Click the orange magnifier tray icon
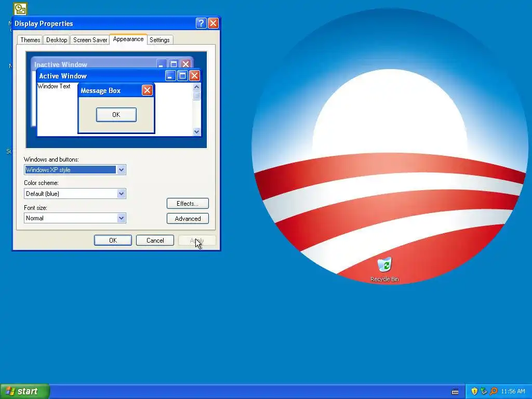532x399 pixels. tap(494, 391)
